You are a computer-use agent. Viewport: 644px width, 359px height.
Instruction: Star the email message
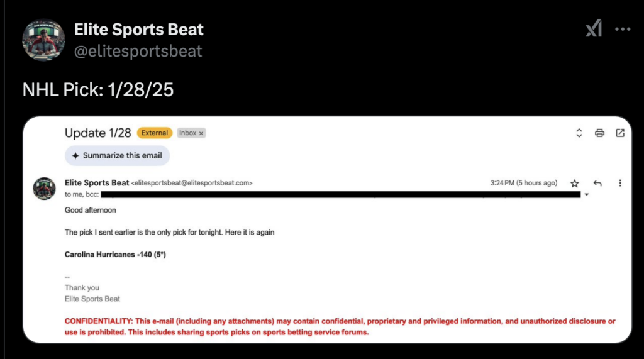(574, 183)
